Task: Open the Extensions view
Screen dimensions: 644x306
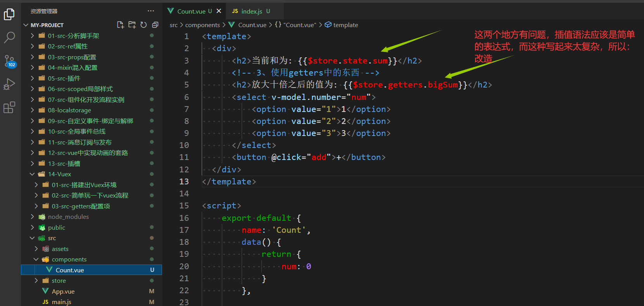Action: click(9, 107)
